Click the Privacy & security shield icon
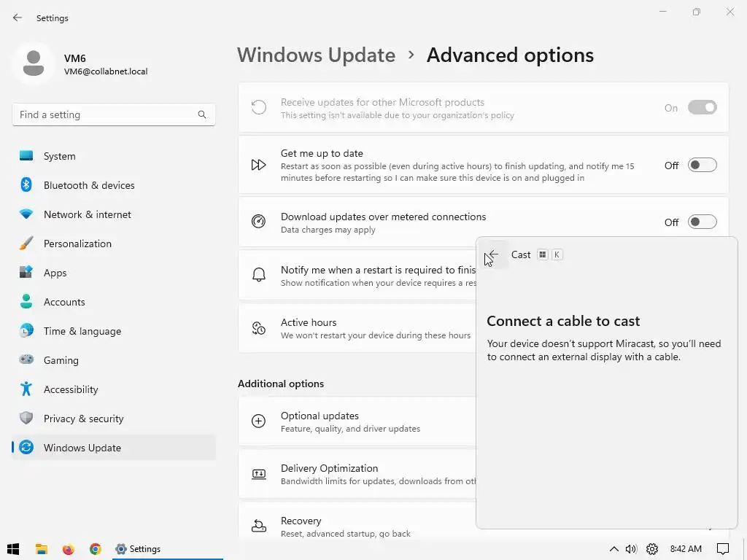Screen dimensions: 747x560 pyautogui.click(x=26, y=418)
